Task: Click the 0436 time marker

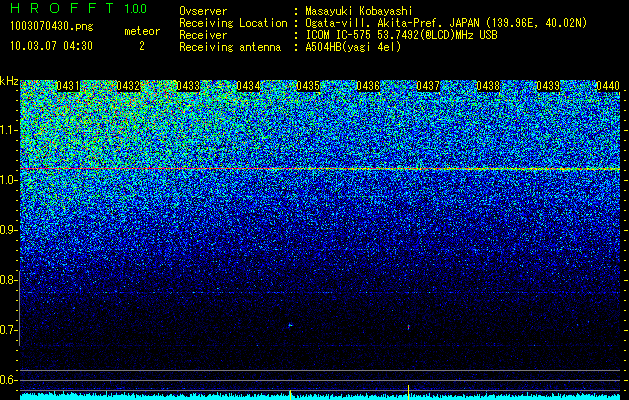Action: 368,86
